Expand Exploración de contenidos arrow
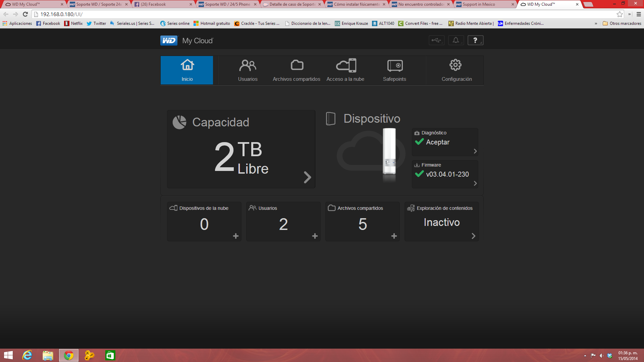 (473, 236)
